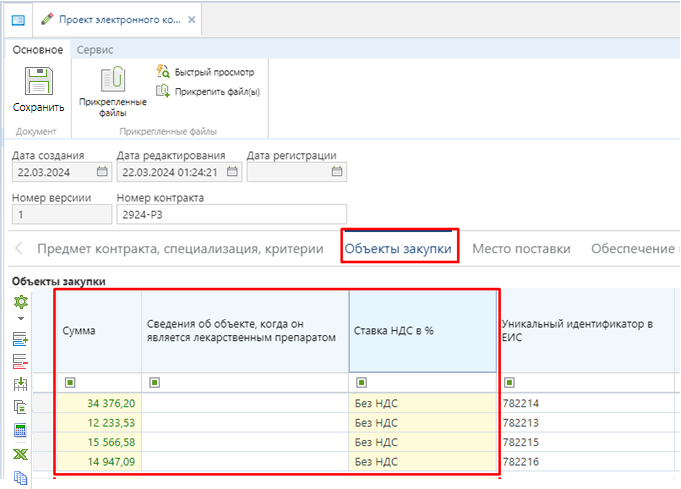Screen dimensions: 681x489
Task: Click the Сведения об объекте column header
Action: click(x=245, y=331)
